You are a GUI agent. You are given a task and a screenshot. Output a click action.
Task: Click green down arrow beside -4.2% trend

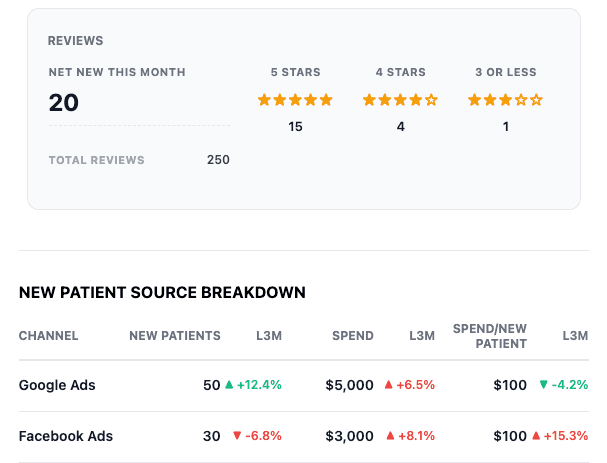[543, 385]
